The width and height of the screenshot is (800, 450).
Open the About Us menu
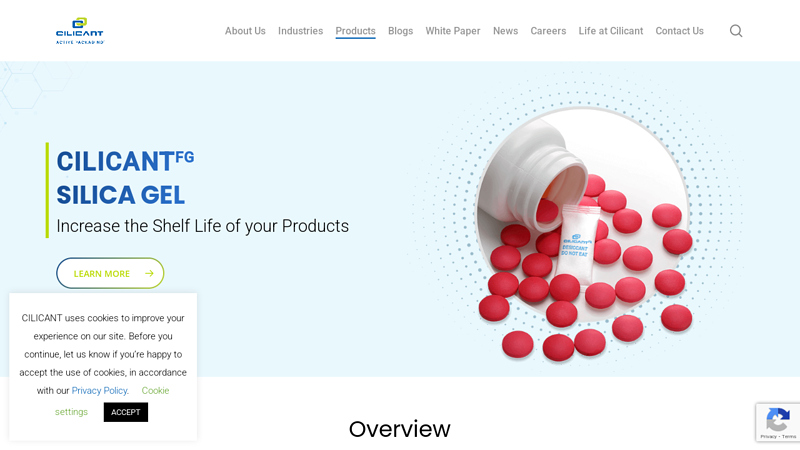click(x=245, y=31)
